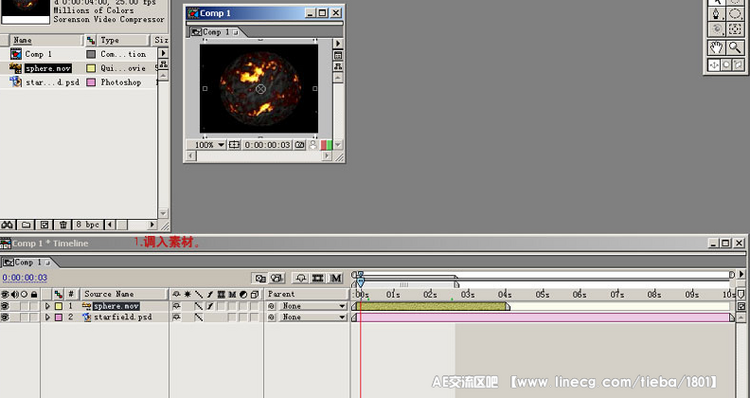Click the new composition icon beside the folder
This screenshot has width=750, height=398.
point(44,224)
